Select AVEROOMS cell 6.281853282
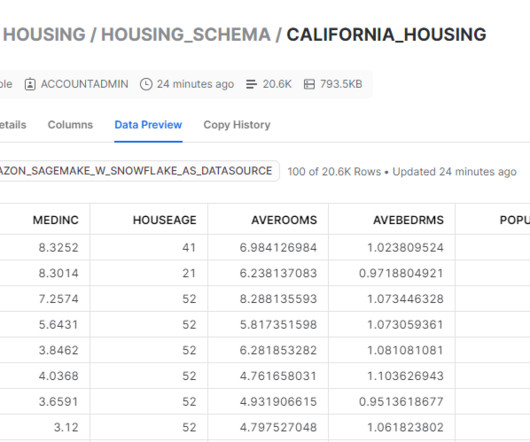The image size is (530, 442). tap(268, 350)
